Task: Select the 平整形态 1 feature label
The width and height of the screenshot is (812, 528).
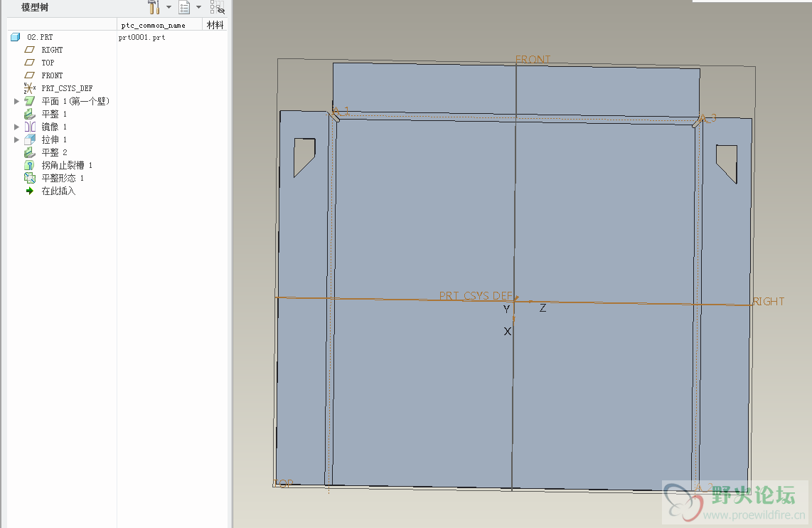Action: click(x=63, y=178)
